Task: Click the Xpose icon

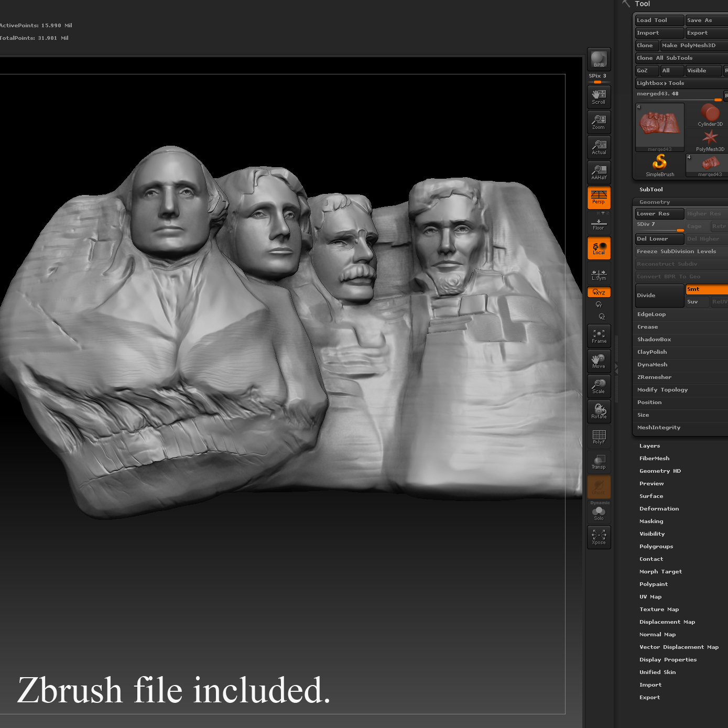Action: [x=599, y=537]
